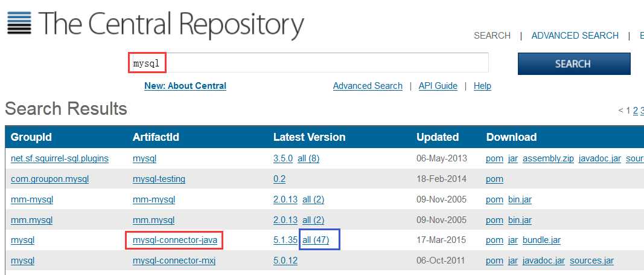Show all (47) versions of mysql-connector-java

[x=316, y=240]
